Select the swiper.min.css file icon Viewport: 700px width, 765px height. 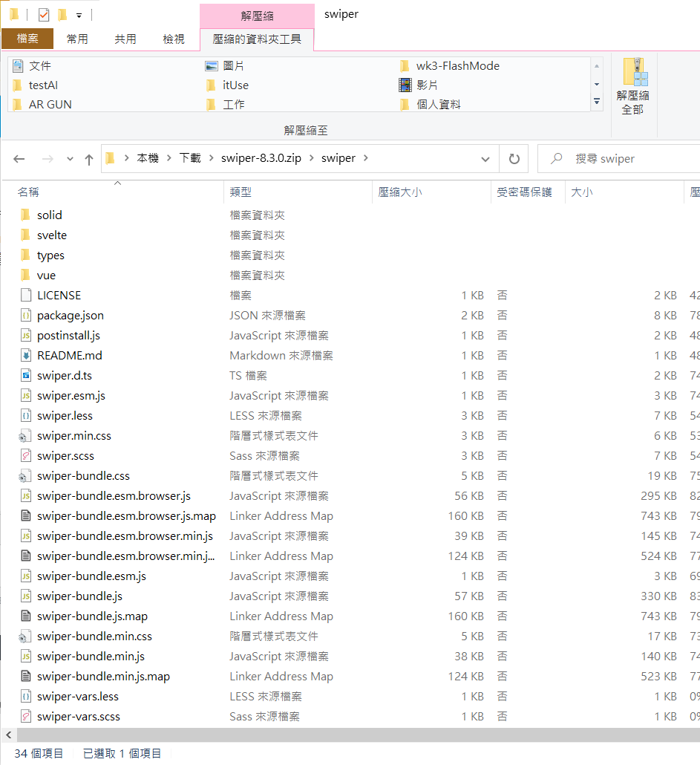point(24,436)
